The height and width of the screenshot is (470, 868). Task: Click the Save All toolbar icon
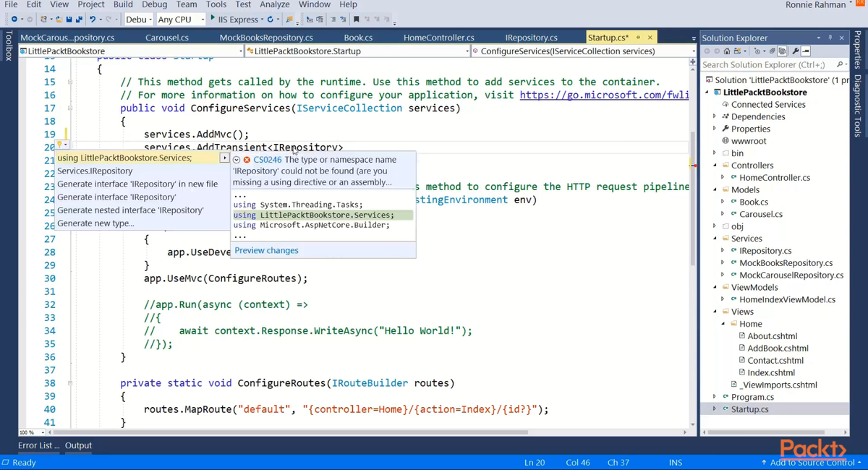tap(77, 20)
